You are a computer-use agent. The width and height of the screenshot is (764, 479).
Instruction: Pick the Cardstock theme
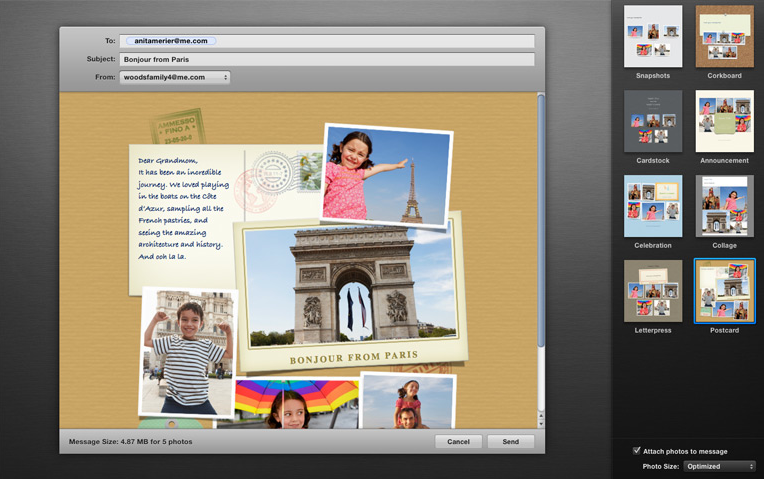click(653, 121)
